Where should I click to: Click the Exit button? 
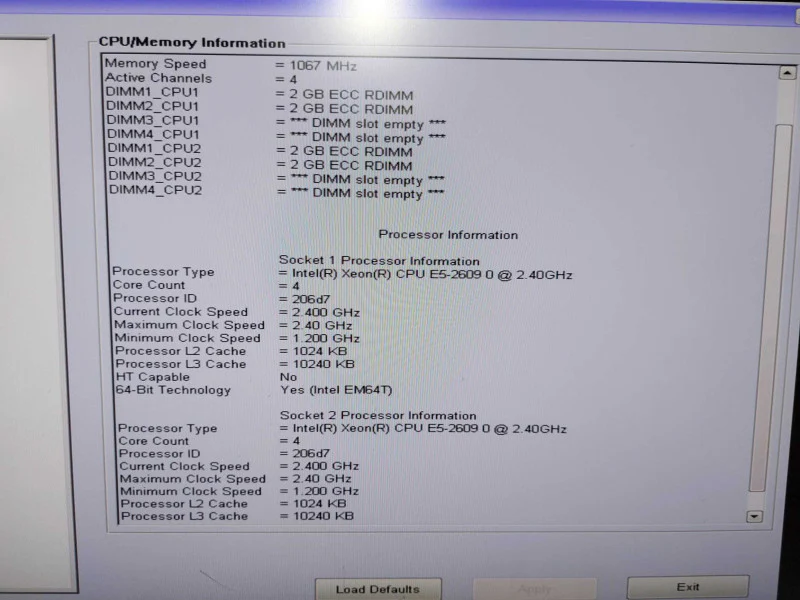(688, 587)
